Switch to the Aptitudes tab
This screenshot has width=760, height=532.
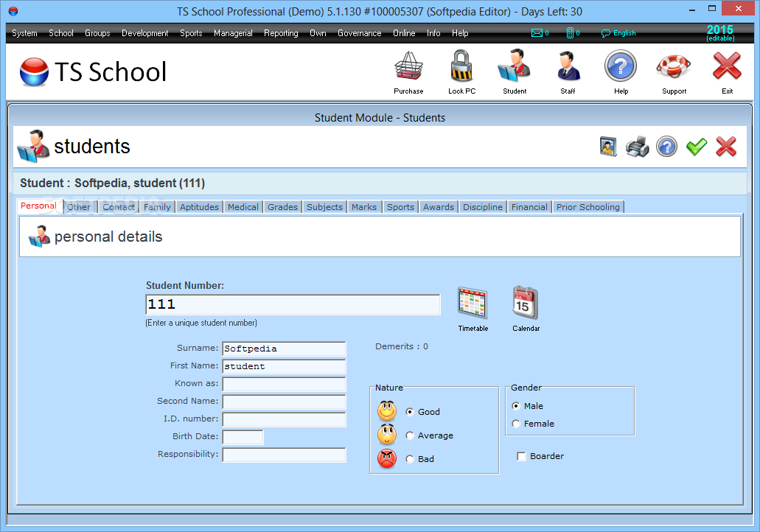(199, 207)
